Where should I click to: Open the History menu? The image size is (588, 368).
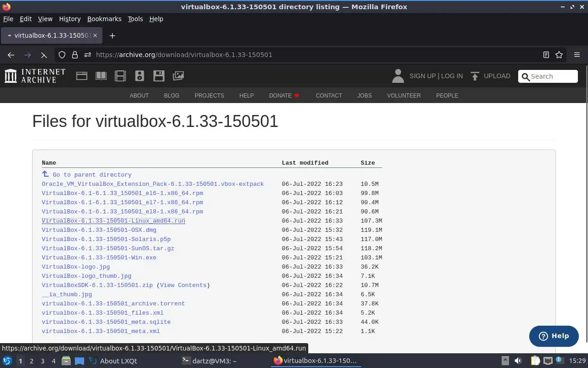pyautogui.click(x=70, y=19)
